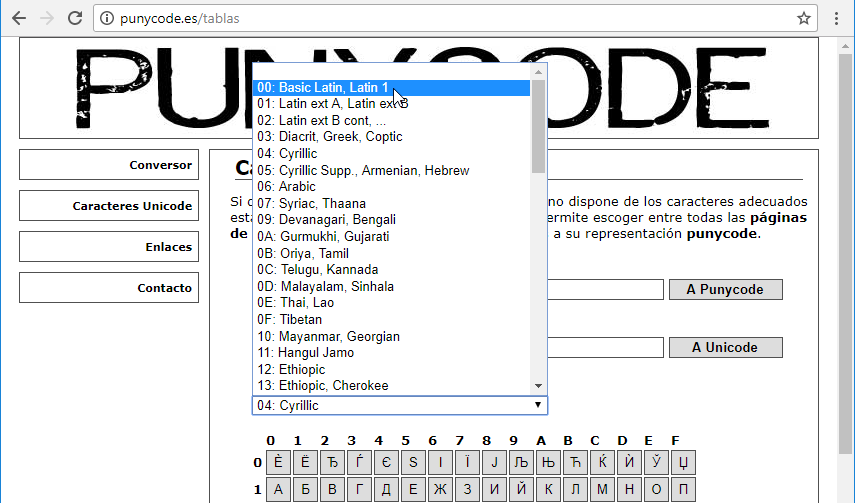Open the Conversor menu item
This screenshot has height=503, width=855.
[110, 165]
